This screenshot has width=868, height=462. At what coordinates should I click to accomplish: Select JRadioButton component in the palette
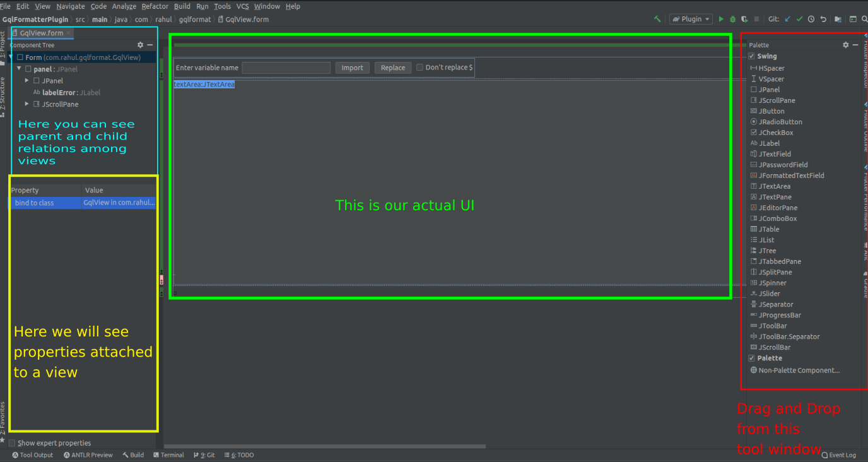(x=776, y=122)
